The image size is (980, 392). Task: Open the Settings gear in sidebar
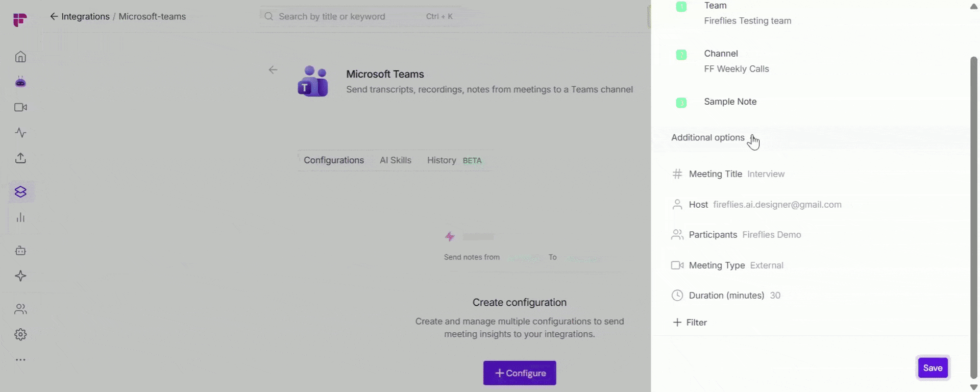(20, 334)
